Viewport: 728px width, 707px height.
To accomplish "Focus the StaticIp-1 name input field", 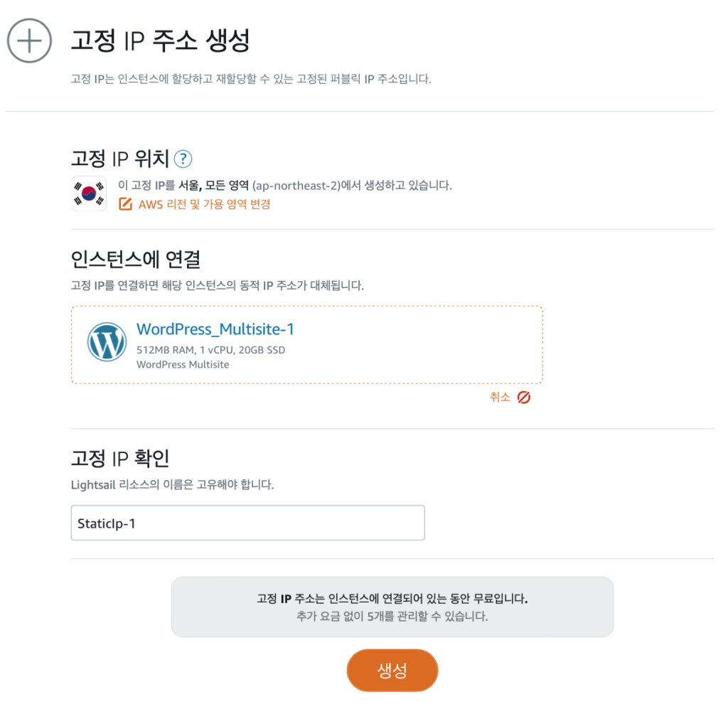I will click(x=248, y=523).
